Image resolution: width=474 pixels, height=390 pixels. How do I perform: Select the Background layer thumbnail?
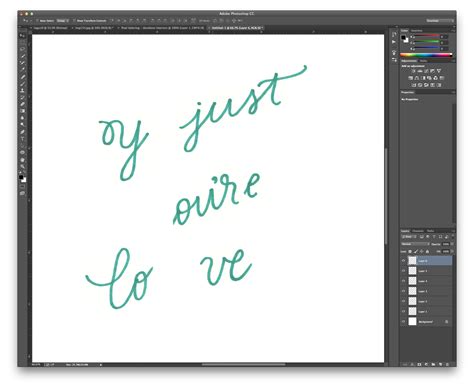tap(413, 322)
